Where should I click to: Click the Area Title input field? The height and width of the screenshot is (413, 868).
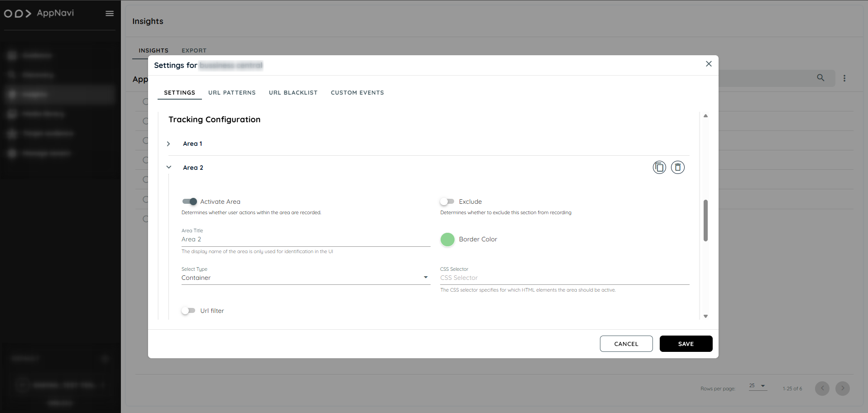coord(306,240)
